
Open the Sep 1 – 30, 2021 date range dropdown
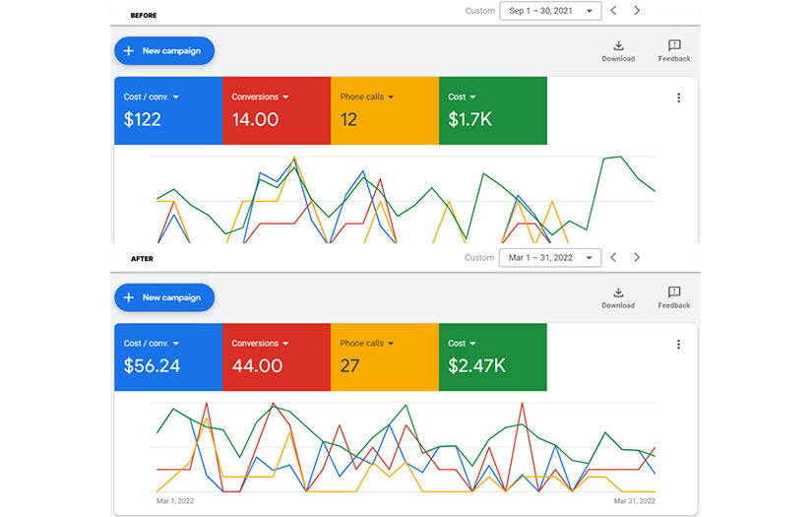550,11
